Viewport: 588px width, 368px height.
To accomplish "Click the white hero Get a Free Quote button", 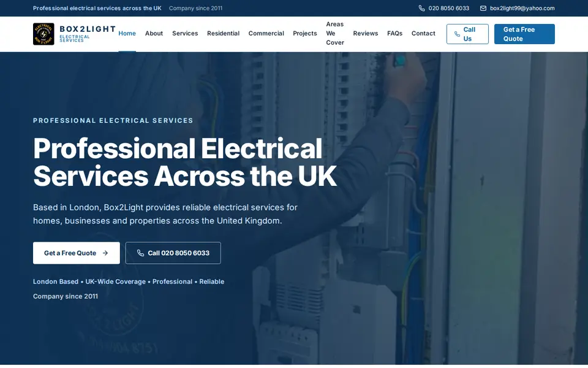I will click(77, 253).
